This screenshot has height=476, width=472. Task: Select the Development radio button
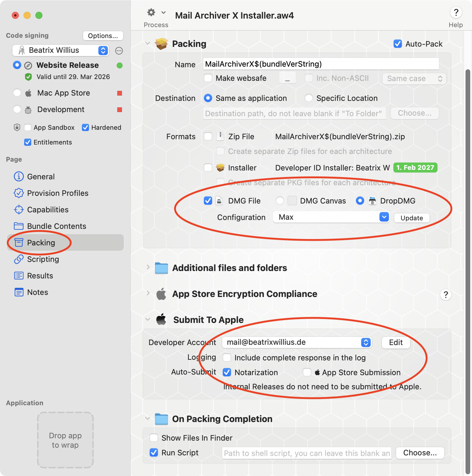pyautogui.click(x=17, y=109)
